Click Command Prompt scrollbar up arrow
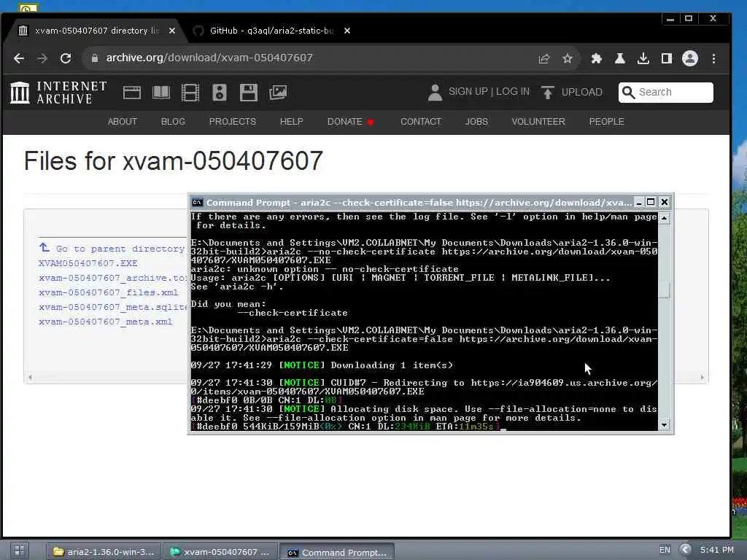747x560 pixels. tap(664, 218)
